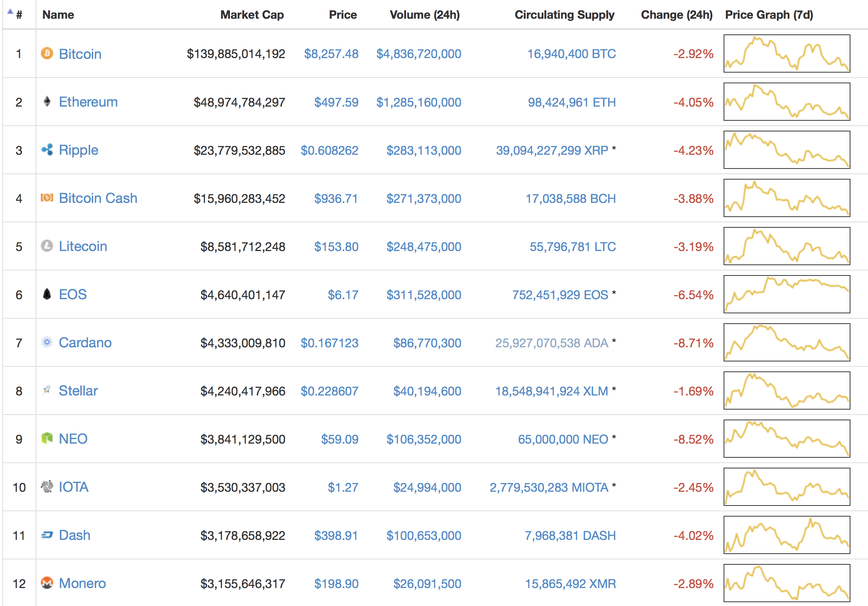Open the Litecoin name link

click(x=83, y=246)
